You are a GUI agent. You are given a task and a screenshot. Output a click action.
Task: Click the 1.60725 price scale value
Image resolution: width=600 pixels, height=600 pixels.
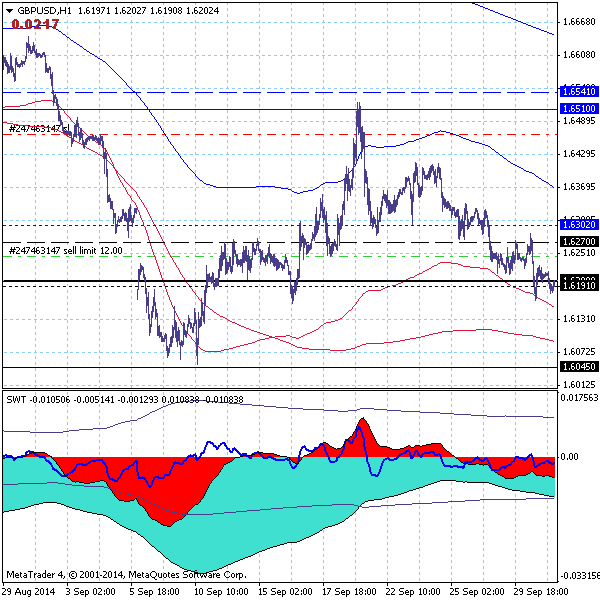579,352
